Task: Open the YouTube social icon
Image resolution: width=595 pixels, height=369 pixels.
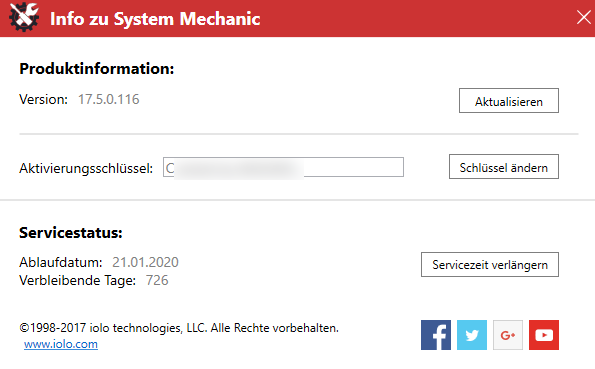Action: 544,335
